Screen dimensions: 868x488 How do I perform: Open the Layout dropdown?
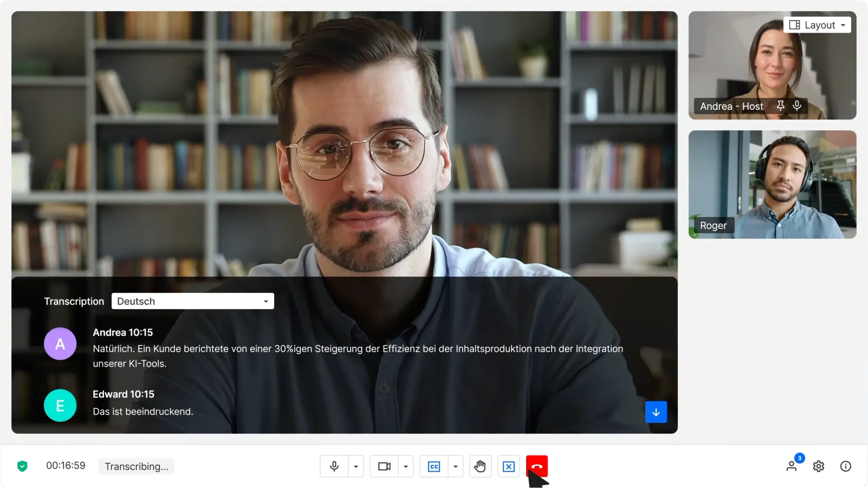817,25
